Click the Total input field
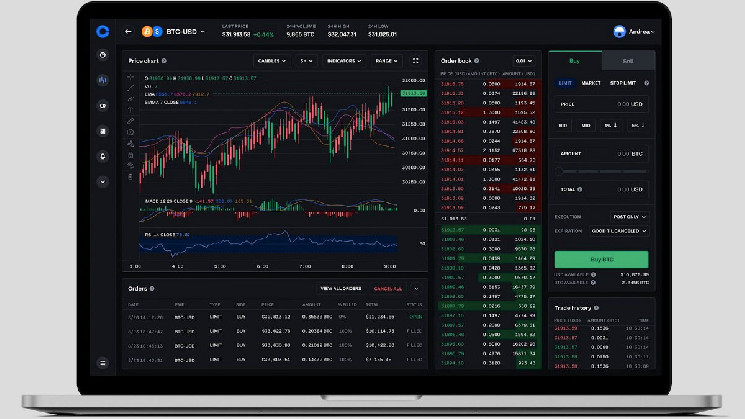The width and height of the screenshot is (745, 419). [602, 189]
